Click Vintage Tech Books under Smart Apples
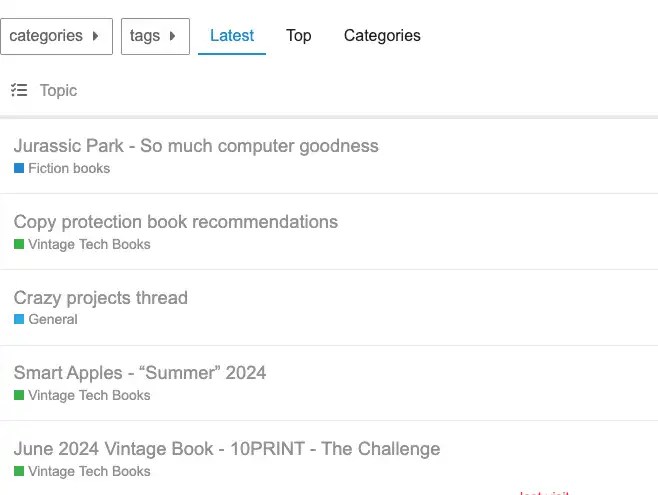 pos(89,395)
